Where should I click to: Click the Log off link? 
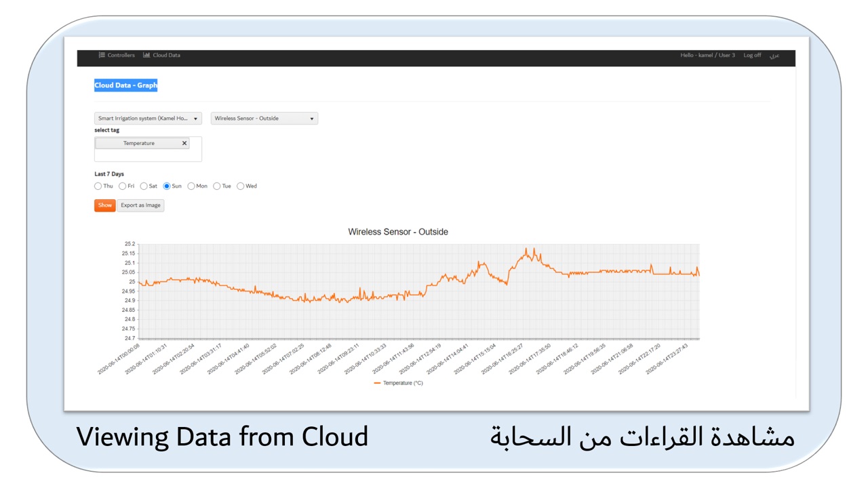[752, 56]
